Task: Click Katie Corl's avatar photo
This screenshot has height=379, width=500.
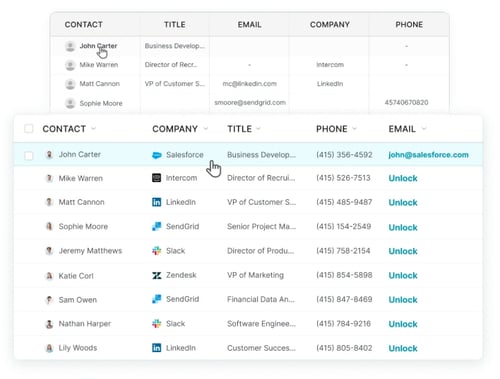Action: (49, 276)
